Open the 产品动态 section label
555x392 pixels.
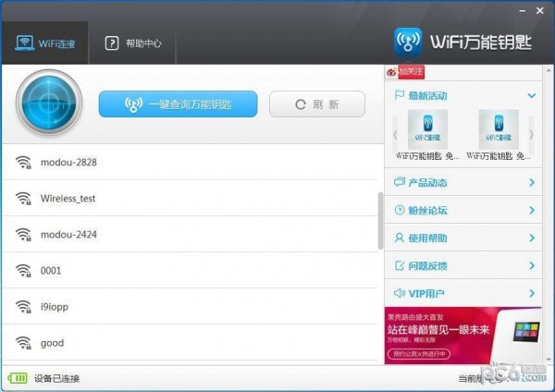[427, 182]
